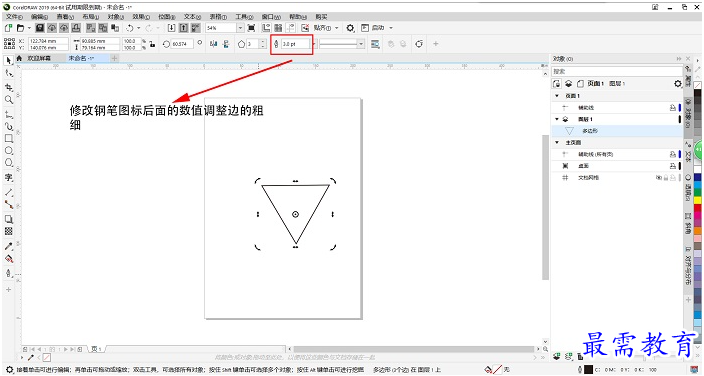Toggle lock icon on 文档网格 row
704x376 pixels.
coord(666,177)
